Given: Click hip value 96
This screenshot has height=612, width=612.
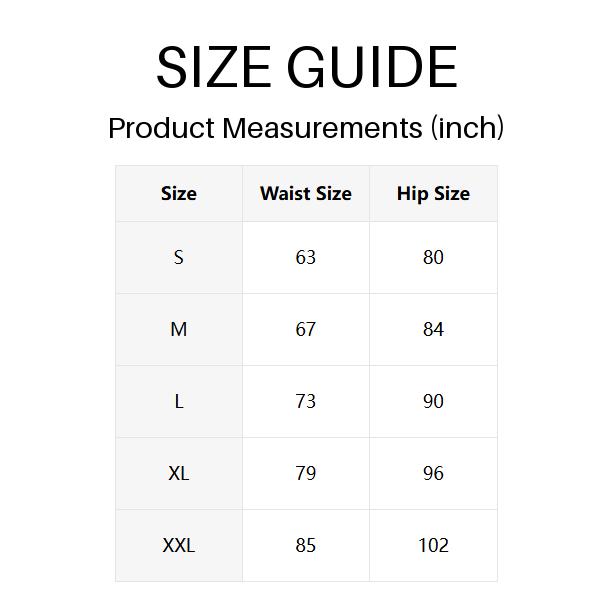Looking at the screenshot, I should click(x=433, y=474).
